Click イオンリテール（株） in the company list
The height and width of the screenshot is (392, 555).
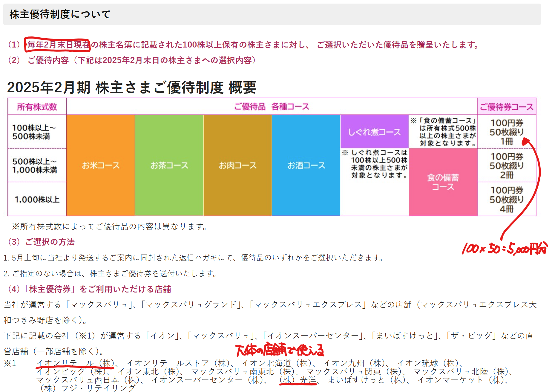(x=75, y=363)
